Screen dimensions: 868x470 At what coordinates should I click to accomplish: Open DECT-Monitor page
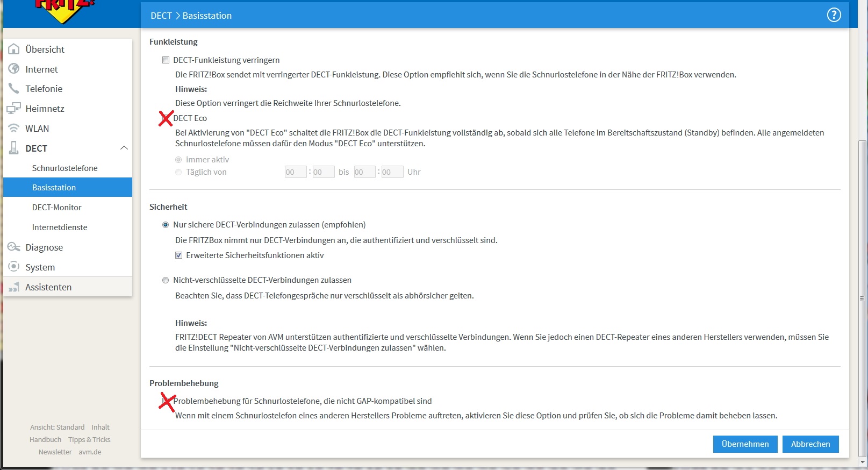pyautogui.click(x=56, y=208)
